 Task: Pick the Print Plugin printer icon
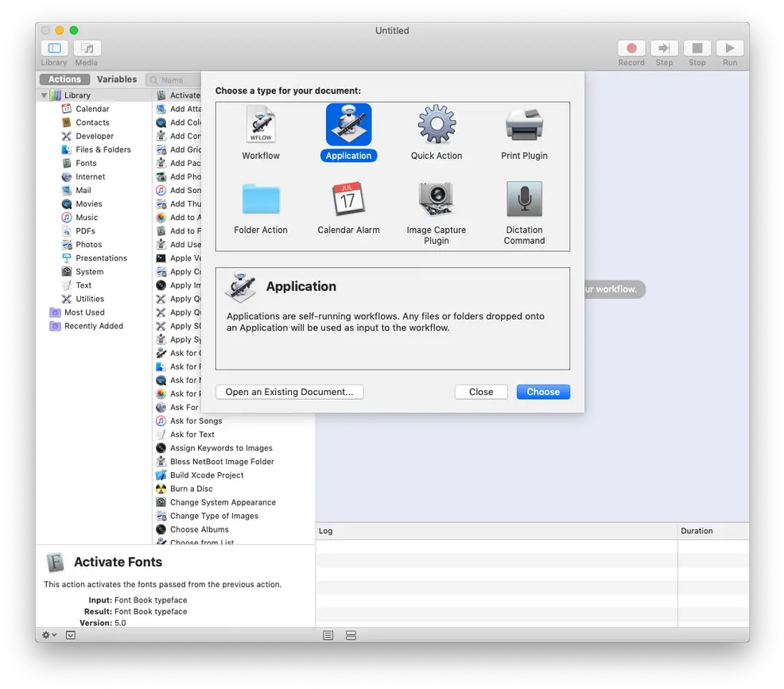tap(524, 125)
